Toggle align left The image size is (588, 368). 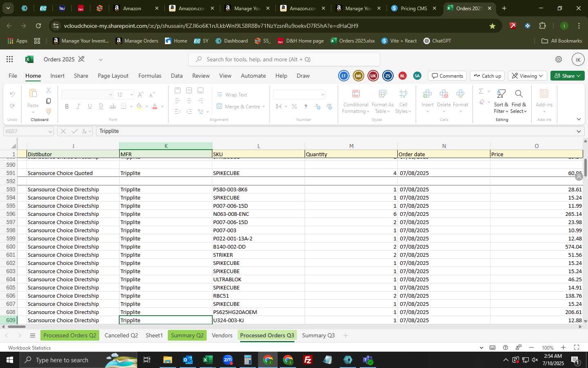[178, 101]
